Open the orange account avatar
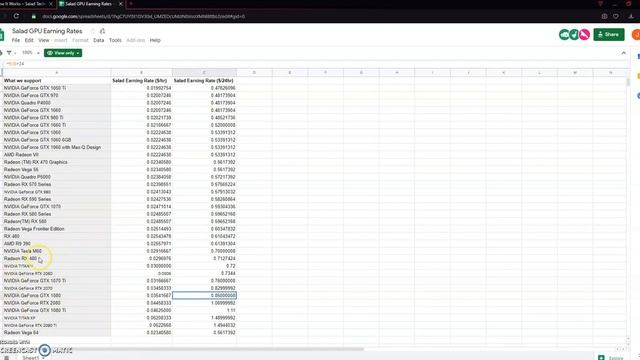The width and height of the screenshot is (640, 360). [x=636, y=35]
